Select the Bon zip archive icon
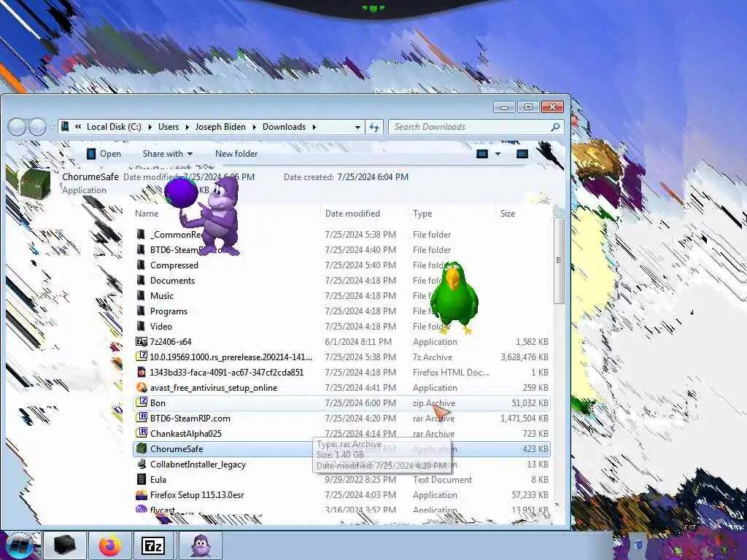The height and width of the screenshot is (560, 747). pyautogui.click(x=142, y=402)
